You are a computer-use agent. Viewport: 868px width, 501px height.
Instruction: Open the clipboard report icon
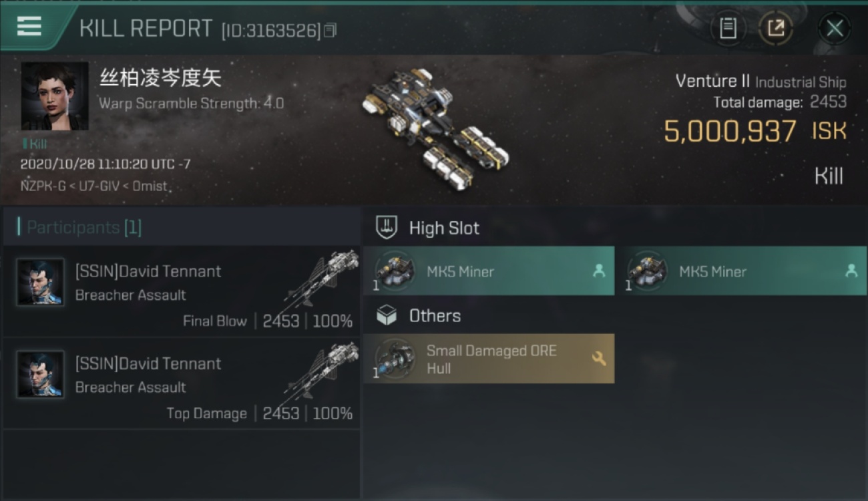(728, 28)
